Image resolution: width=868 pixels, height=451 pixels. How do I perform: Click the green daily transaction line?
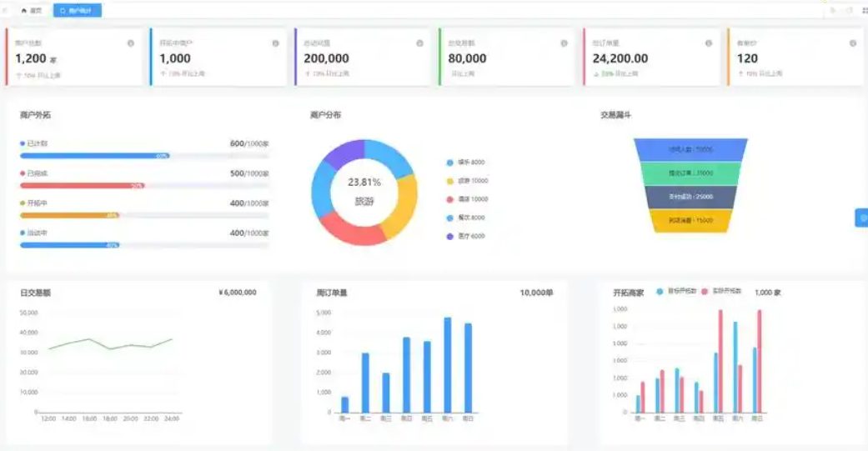coord(111,344)
